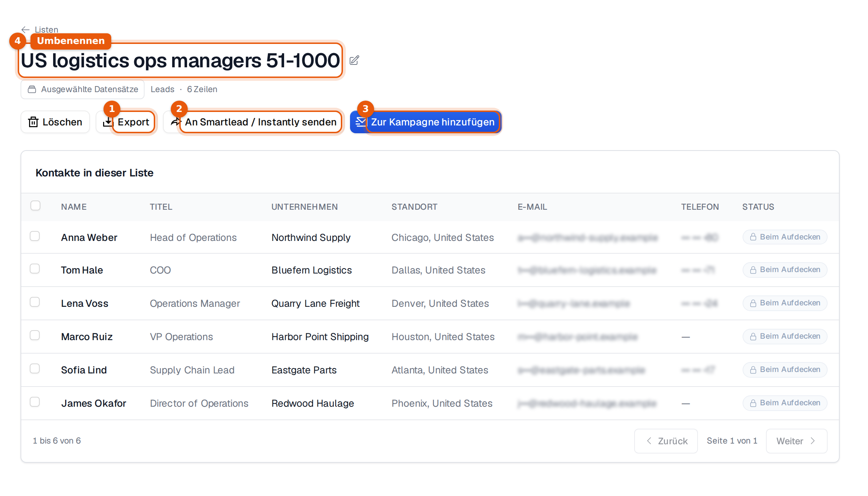Click lock icon in James Okafor's status
868x496 pixels.
[x=753, y=403]
